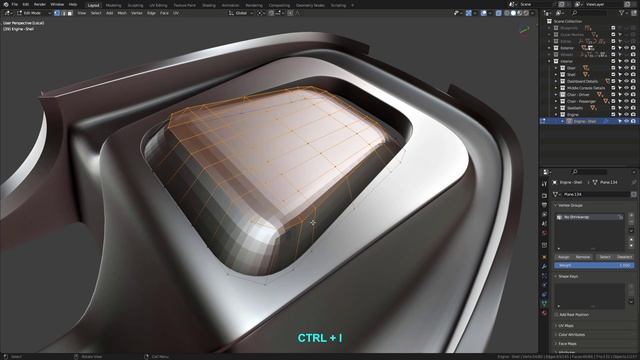
Task: Adjust the Weight slider
Action: [x=594, y=265]
